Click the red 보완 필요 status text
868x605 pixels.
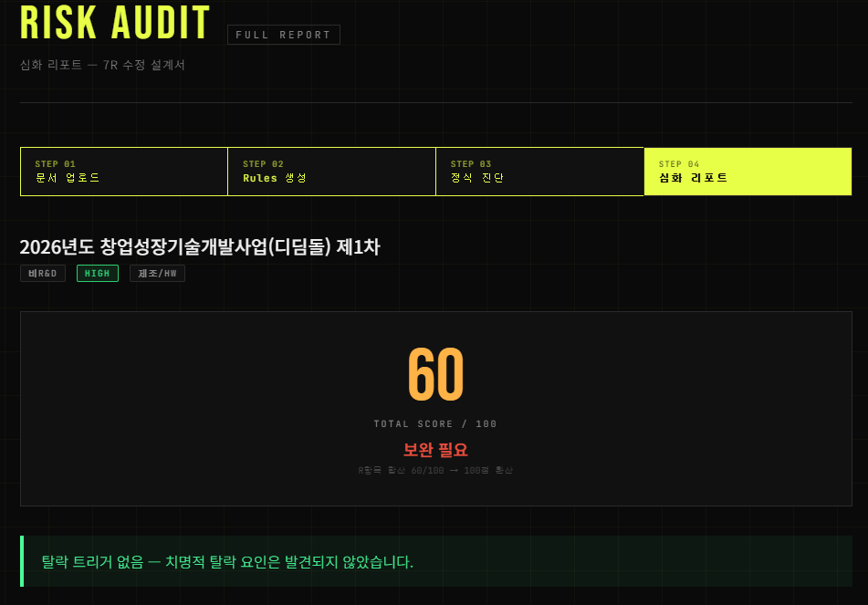(435, 450)
